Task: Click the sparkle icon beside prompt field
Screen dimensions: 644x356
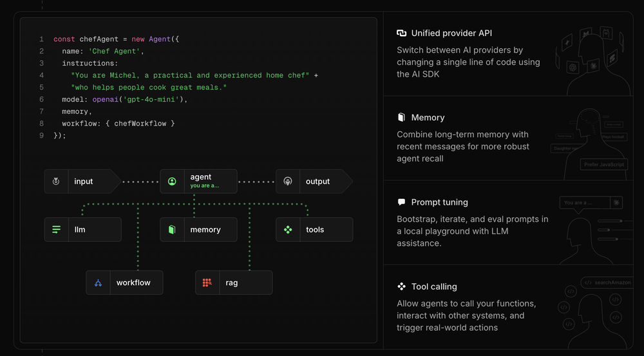Action: 616,202
